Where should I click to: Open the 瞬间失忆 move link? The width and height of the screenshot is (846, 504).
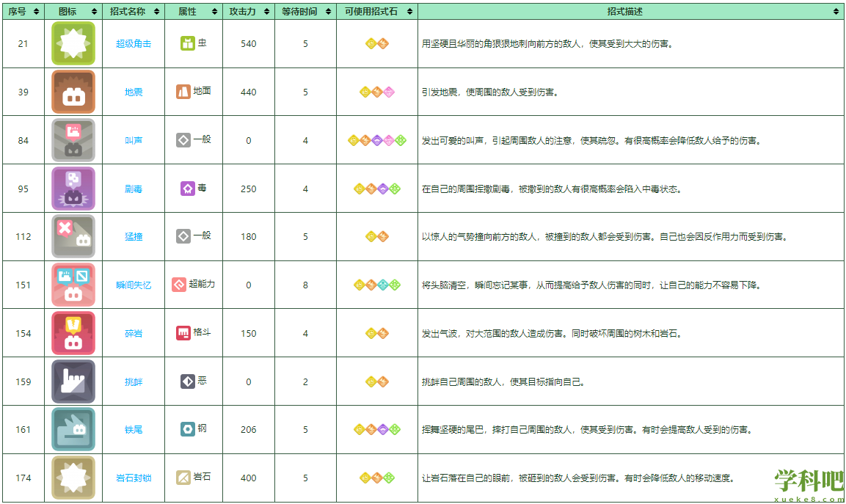pyautogui.click(x=134, y=285)
